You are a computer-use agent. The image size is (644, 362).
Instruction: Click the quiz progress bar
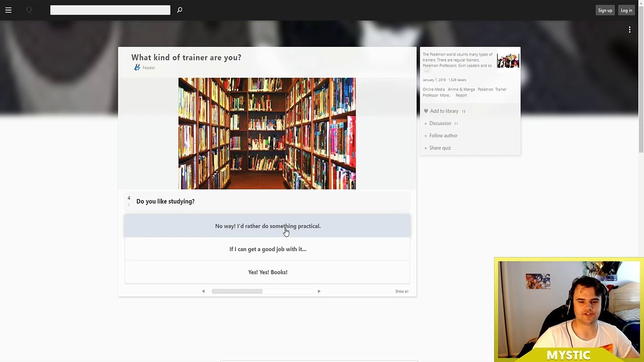[262, 291]
